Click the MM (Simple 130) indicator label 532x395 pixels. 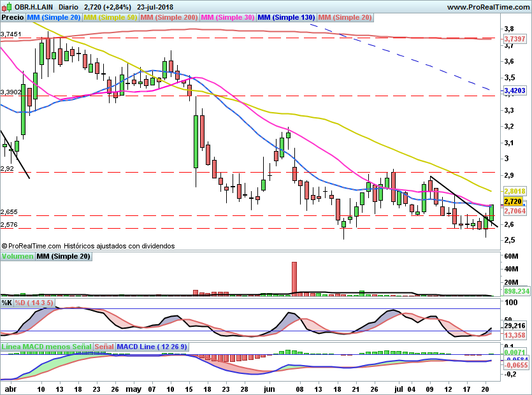[286, 17]
